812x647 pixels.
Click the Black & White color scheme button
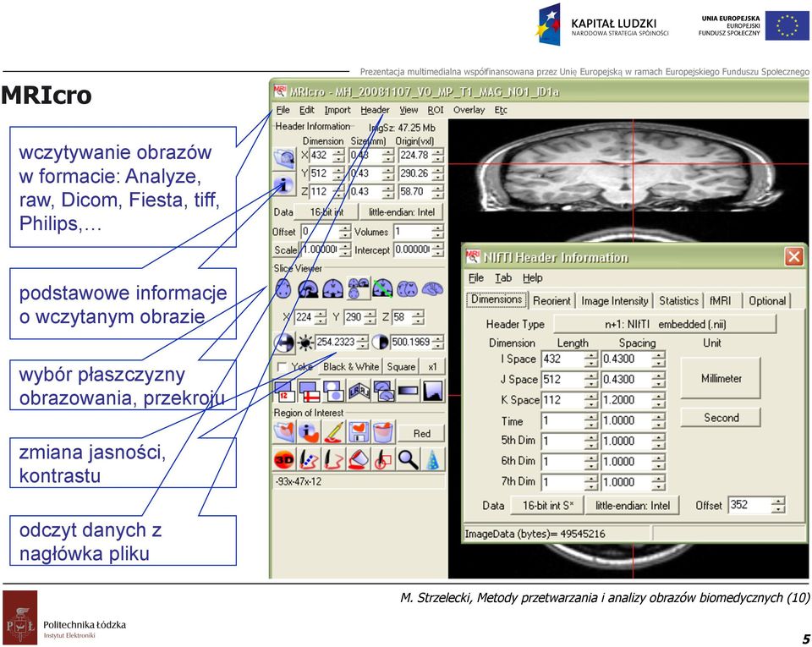[x=351, y=366]
